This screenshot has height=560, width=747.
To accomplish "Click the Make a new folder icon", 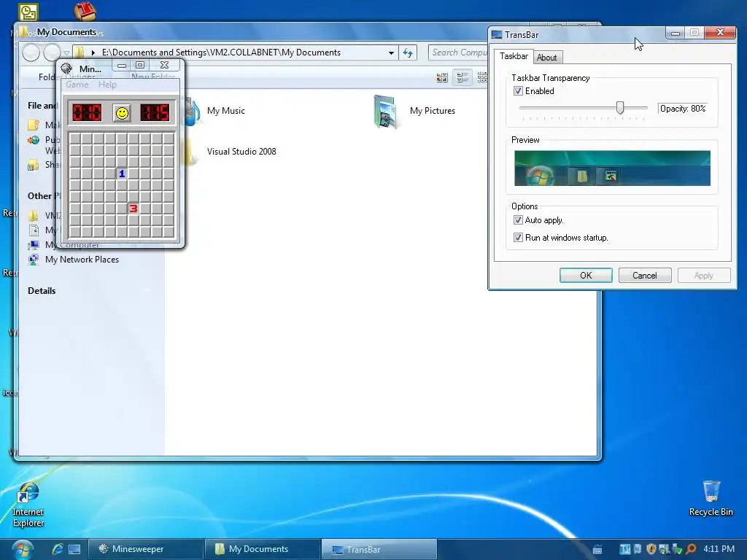I will (34, 125).
